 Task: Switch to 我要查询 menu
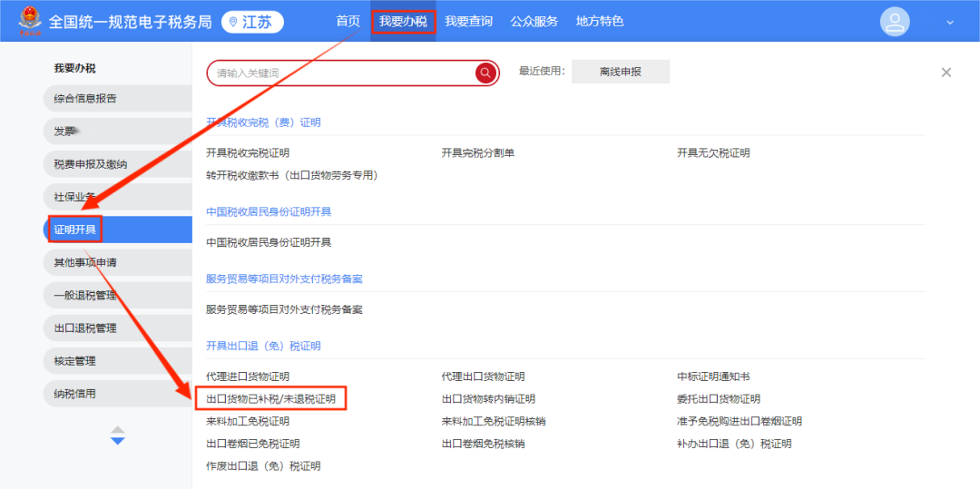point(468,21)
